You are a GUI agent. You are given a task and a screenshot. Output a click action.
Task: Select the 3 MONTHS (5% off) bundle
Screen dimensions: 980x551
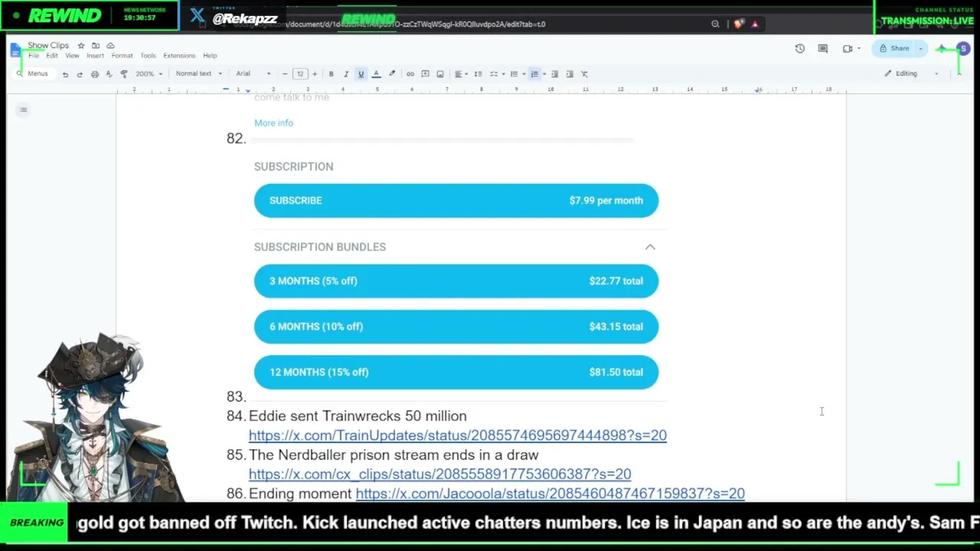pyautogui.click(x=456, y=281)
